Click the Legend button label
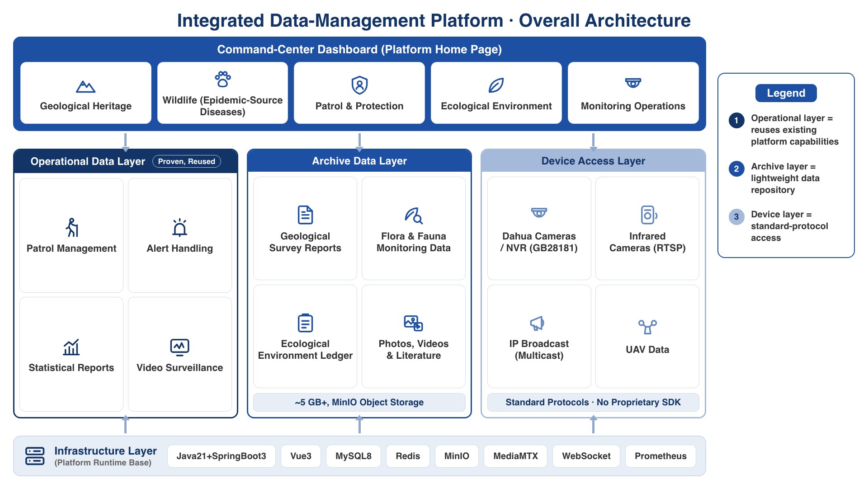The height and width of the screenshot is (488, 868). click(x=786, y=93)
